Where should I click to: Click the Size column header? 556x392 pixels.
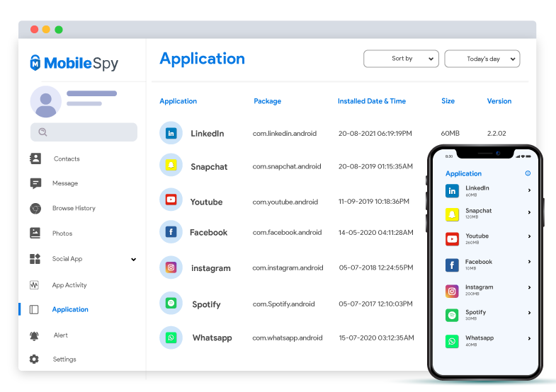(448, 101)
